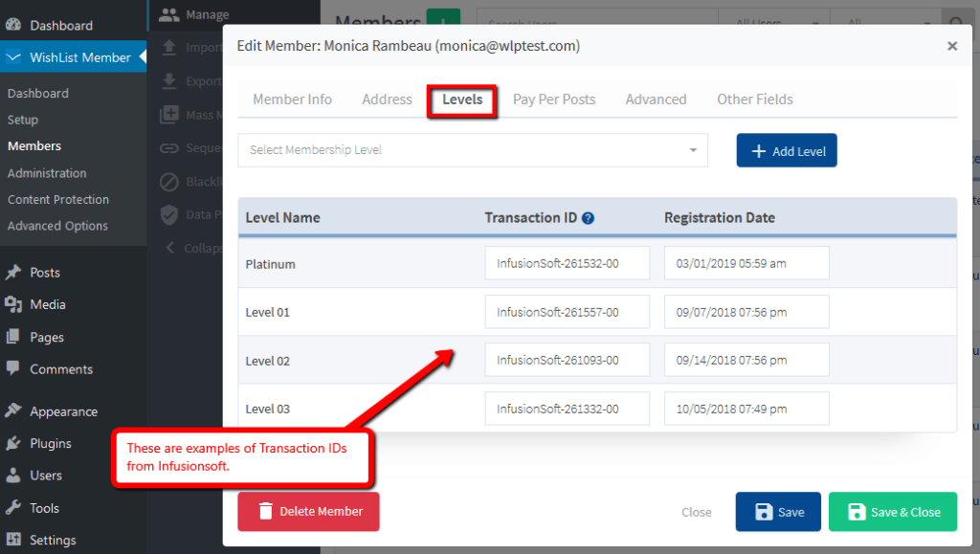Click the Tools wrench icon
Image resolution: width=980 pixels, height=554 pixels.
13,508
